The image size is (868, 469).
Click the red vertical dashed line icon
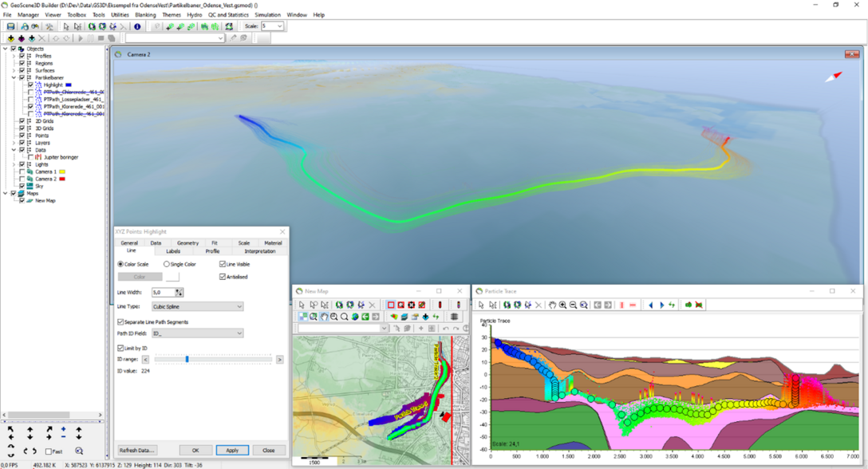pos(622,305)
